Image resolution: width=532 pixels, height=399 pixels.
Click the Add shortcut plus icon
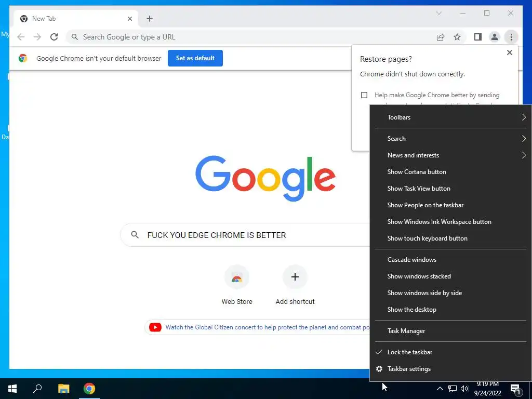[295, 277]
